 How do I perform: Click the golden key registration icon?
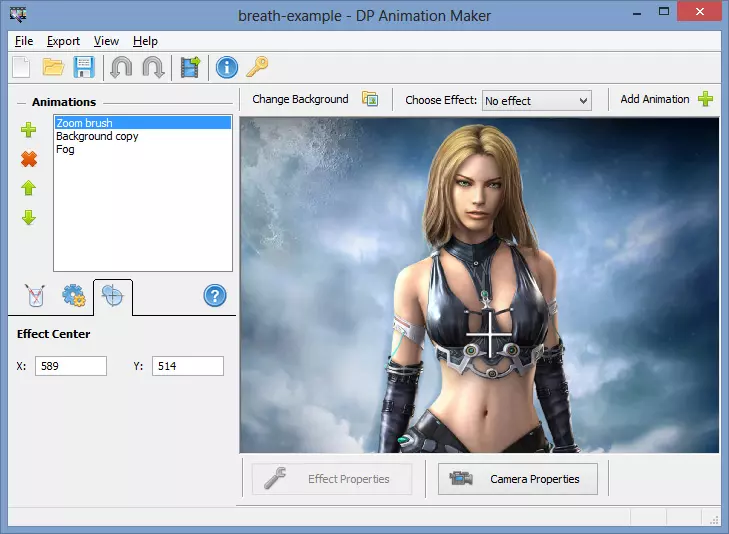click(x=257, y=66)
